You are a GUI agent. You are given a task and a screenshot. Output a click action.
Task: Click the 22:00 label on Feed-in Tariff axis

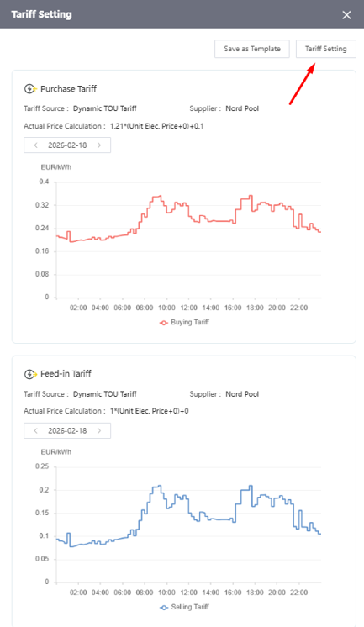298,593
